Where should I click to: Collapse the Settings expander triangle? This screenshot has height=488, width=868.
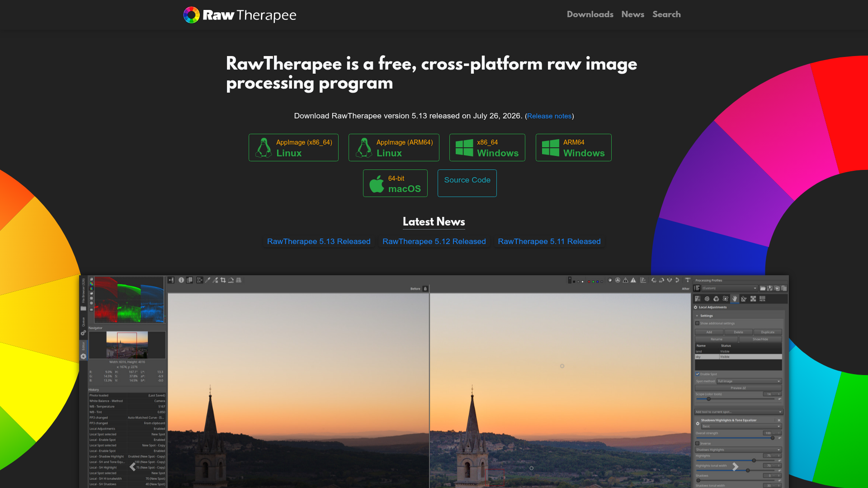coord(697,316)
